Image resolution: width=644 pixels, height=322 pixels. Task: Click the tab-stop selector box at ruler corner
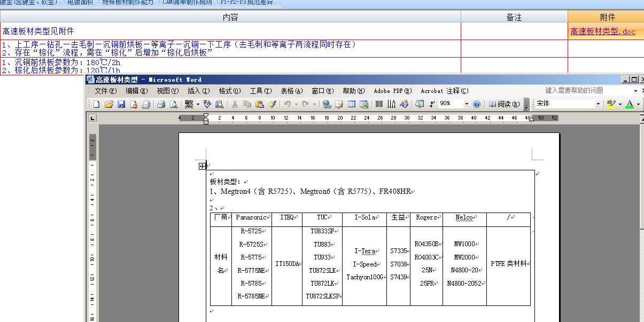(x=92, y=118)
